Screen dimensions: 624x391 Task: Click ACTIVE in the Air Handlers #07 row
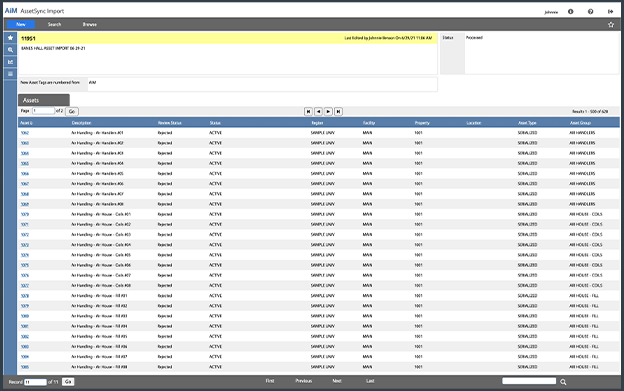215,194
